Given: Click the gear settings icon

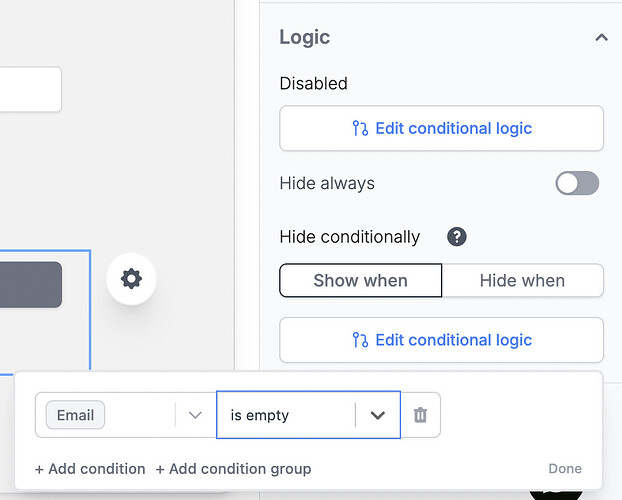Looking at the screenshot, I should 131,279.
